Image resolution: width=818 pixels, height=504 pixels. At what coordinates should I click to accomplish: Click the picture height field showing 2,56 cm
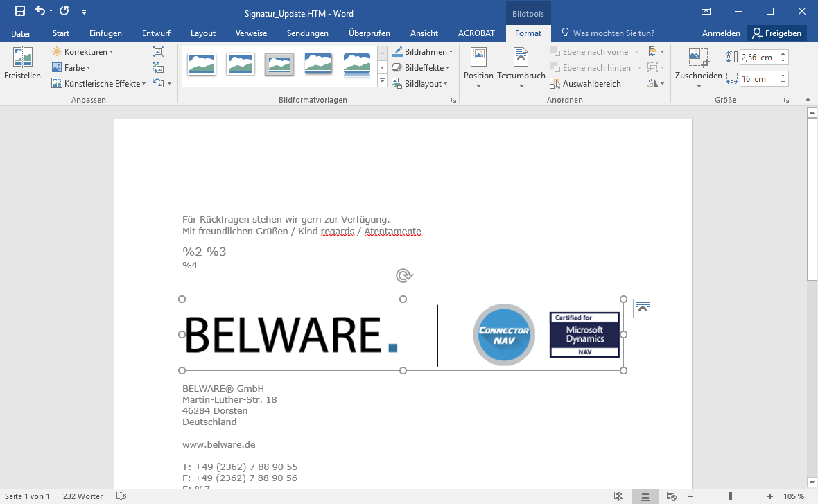tap(760, 58)
